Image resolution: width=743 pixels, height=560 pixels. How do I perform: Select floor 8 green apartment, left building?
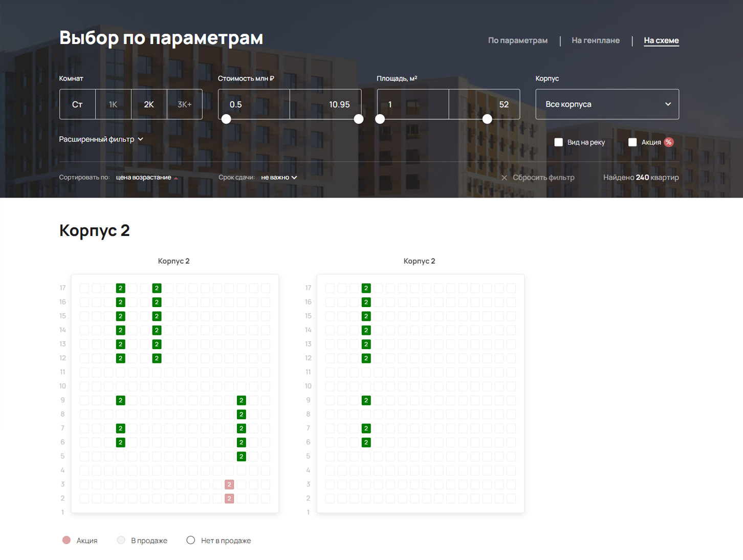click(x=242, y=414)
